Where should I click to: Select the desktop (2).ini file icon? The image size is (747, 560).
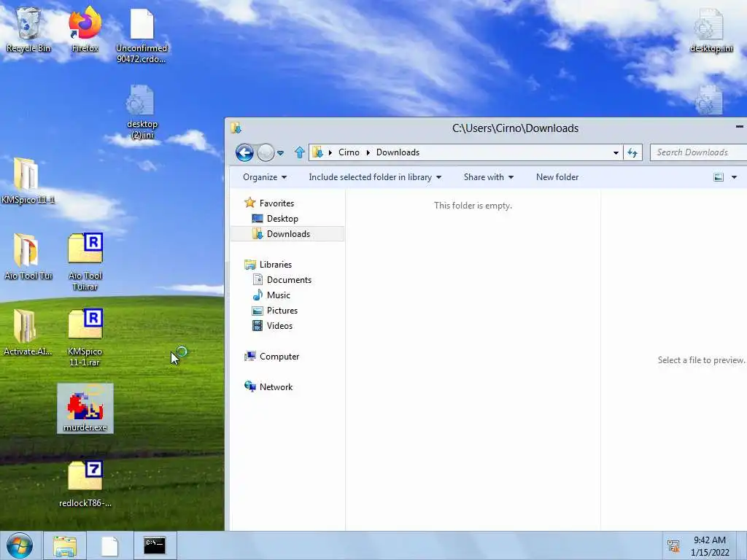pos(142,112)
